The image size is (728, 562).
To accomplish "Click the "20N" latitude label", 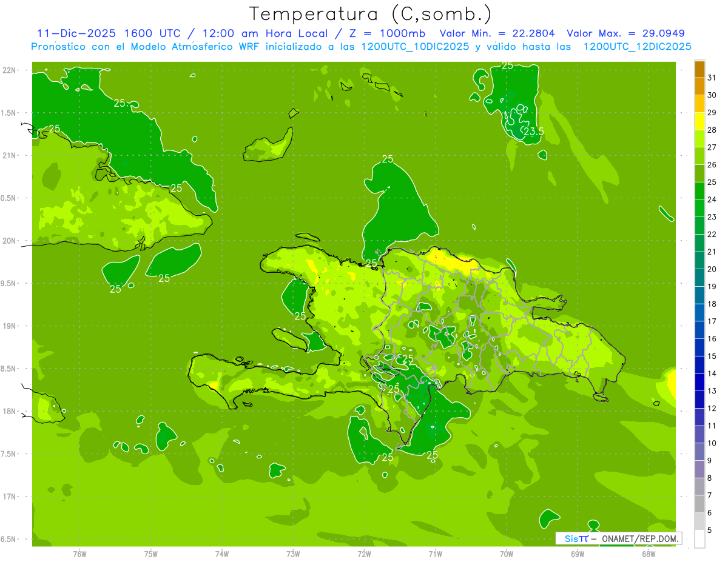I will point(9,241).
